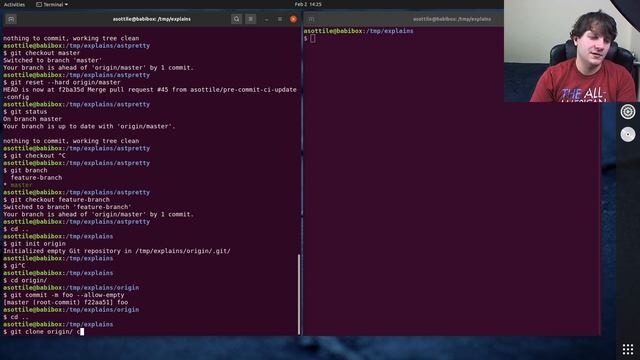Click the 'gi^C' interrupted command line
Screen dimensions: 640x360
(x=14, y=266)
